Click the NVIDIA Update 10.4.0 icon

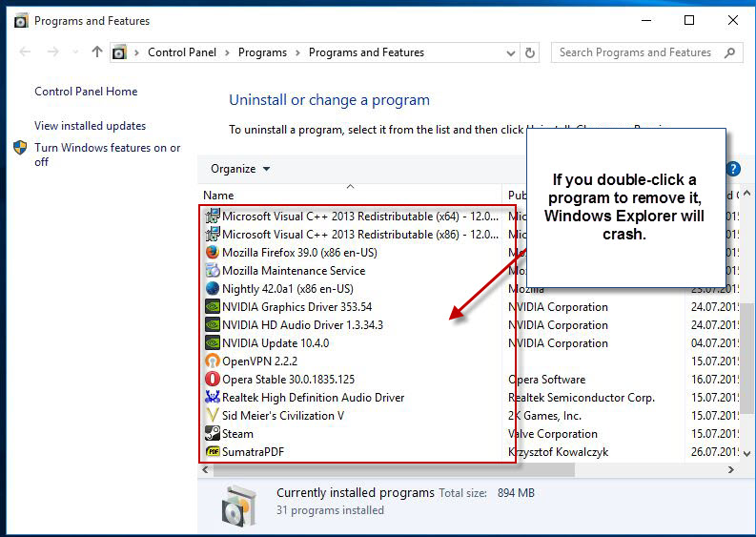[x=213, y=343]
